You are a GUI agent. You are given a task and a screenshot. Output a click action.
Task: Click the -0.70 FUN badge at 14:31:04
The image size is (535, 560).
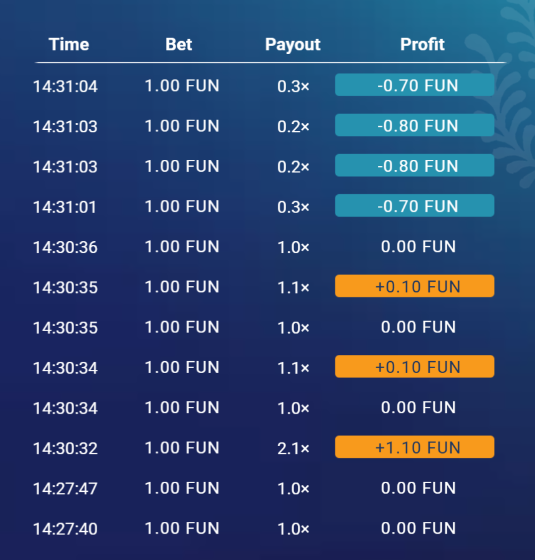tap(415, 85)
